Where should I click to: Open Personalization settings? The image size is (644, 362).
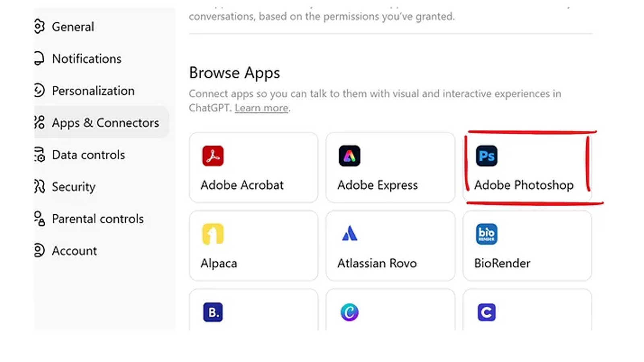[x=93, y=91]
